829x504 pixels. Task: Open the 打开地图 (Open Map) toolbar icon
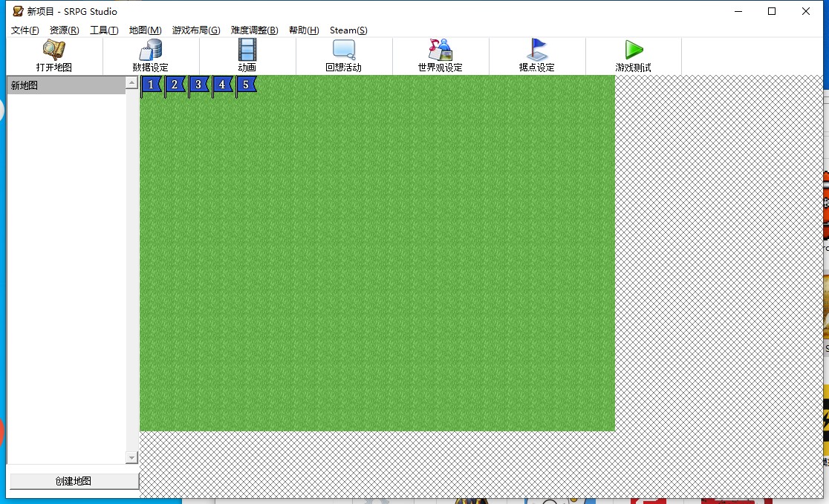pos(54,56)
